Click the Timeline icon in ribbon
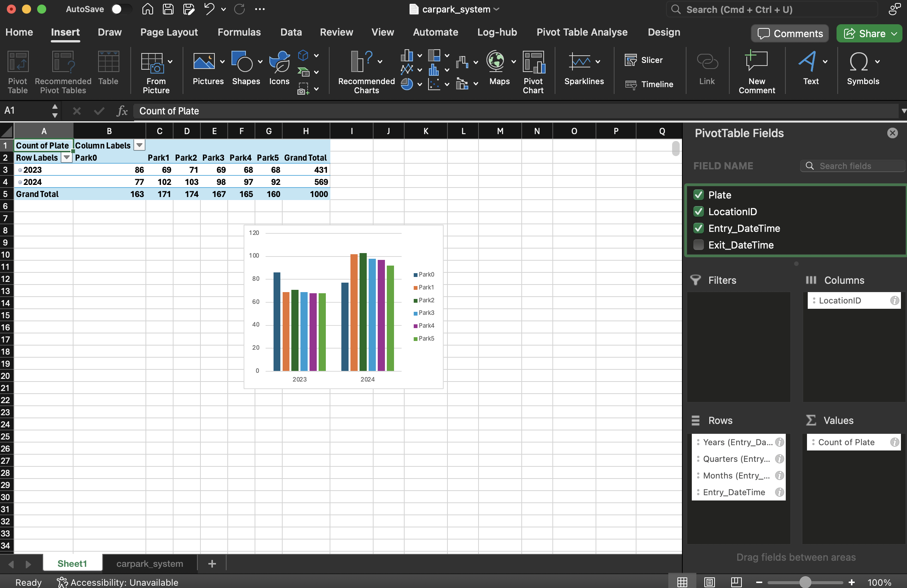The width and height of the screenshot is (907, 588). pyautogui.click(x=649, y=84)
